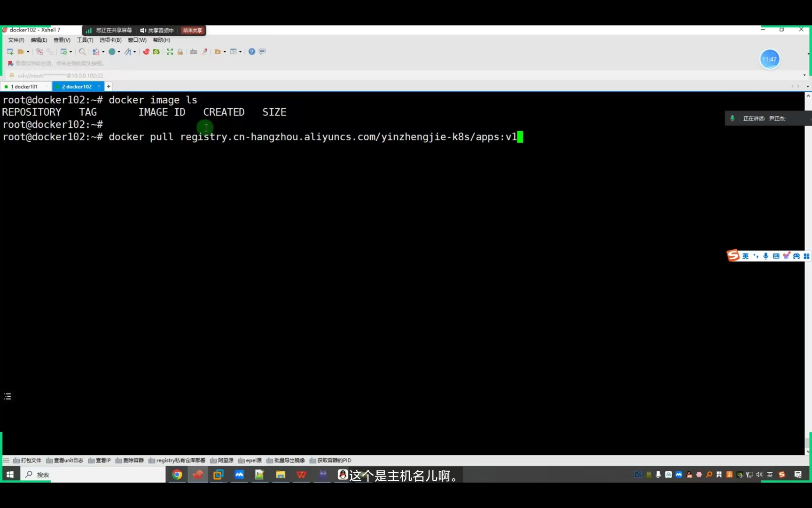Click the font settings toolbar icon
812x508 pixels.
click(127, 52)
